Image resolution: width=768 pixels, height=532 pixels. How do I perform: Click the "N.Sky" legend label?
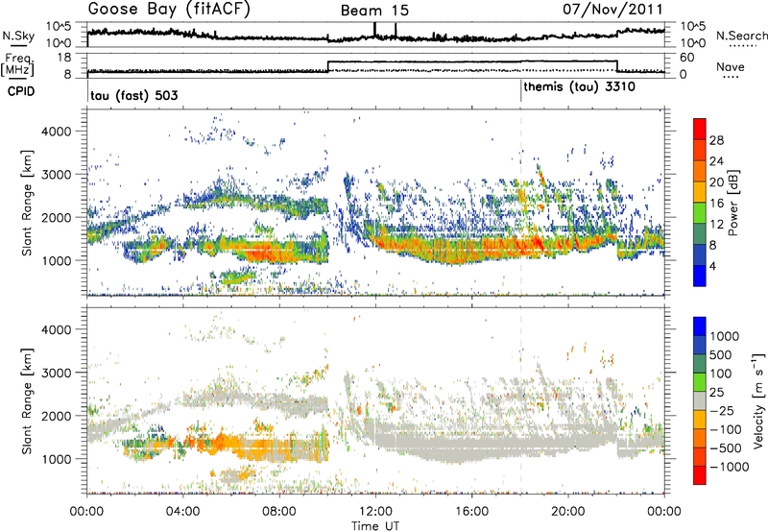[18, 36]
